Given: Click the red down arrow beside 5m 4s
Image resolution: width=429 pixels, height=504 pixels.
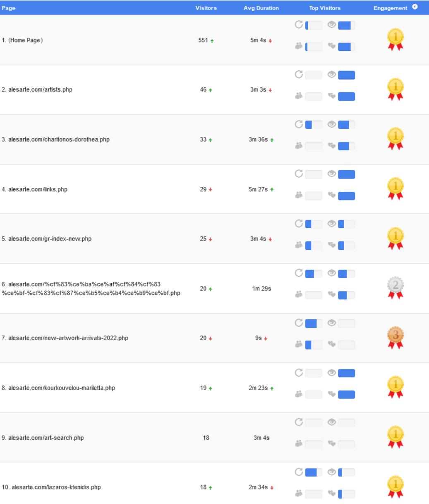Looking at the screenshot, I should pyautogui.click(x=271, y=41).
